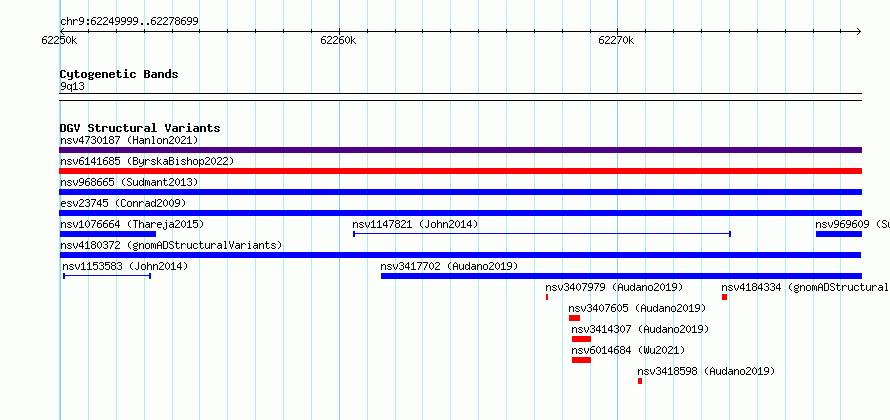
Task: Click the 9q13 cytogenetic band line
Action: (461, 97)
